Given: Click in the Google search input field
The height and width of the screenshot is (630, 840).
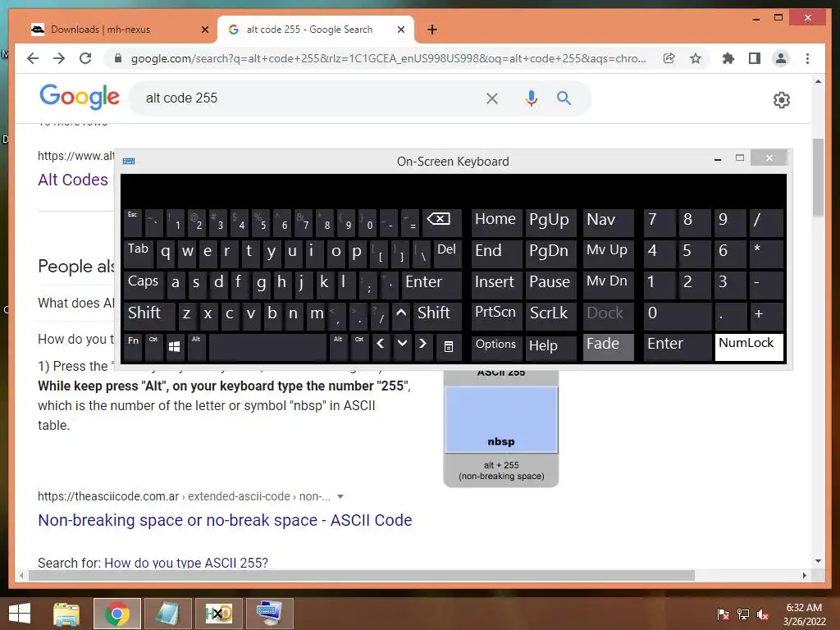Looking at the screenshot, I should 311,98.
